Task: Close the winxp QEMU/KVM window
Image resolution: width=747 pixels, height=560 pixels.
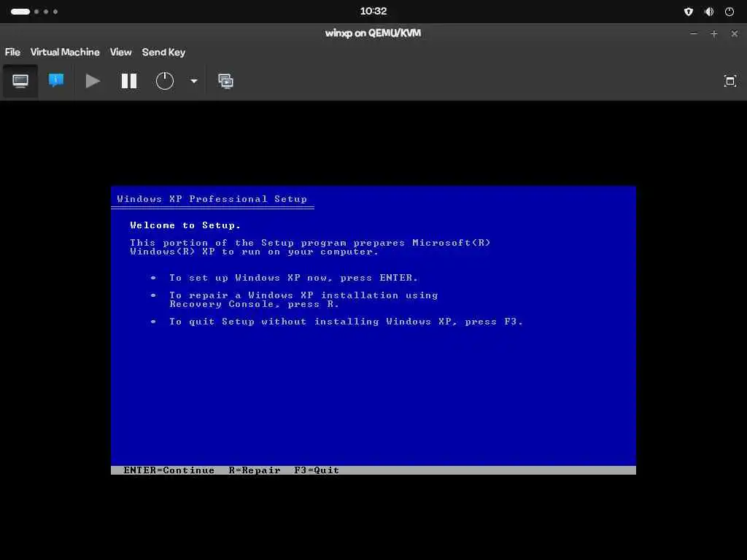Action: point(734,34)
